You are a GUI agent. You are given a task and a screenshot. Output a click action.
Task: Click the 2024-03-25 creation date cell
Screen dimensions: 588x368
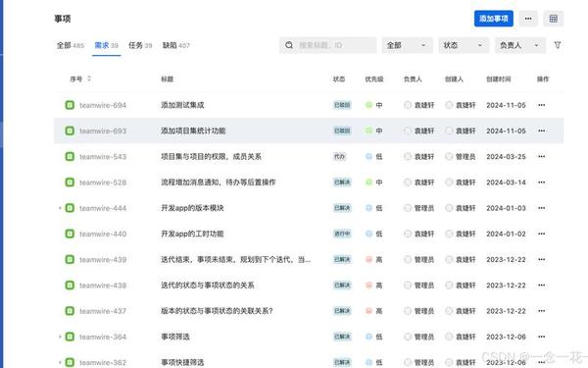(x=506, y=157)
